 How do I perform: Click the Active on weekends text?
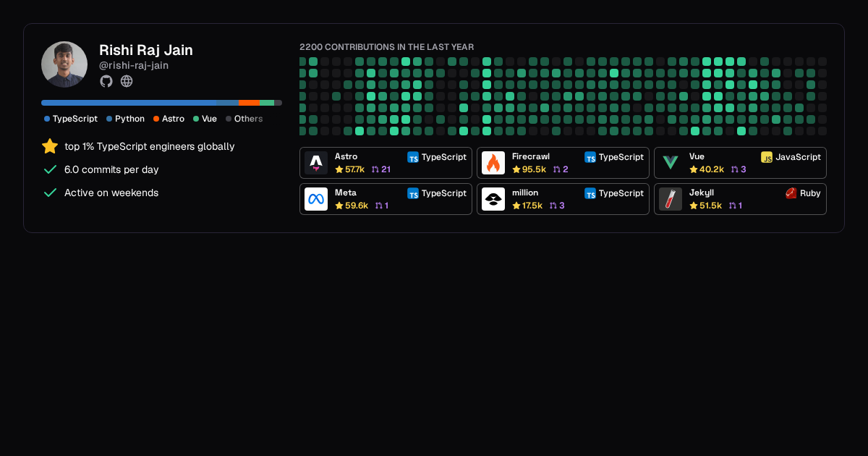(x=111, y=193)
